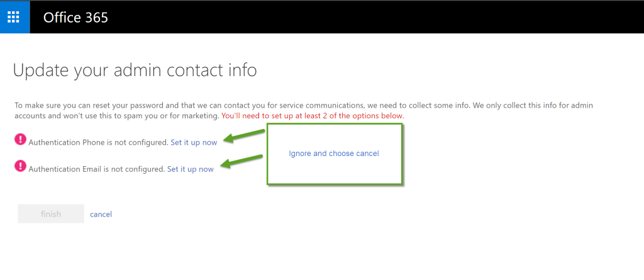This screenshot has width=644, height=280.
Task: Click the green arrow pointing to the email setup link
Action: tap(241, 160)
